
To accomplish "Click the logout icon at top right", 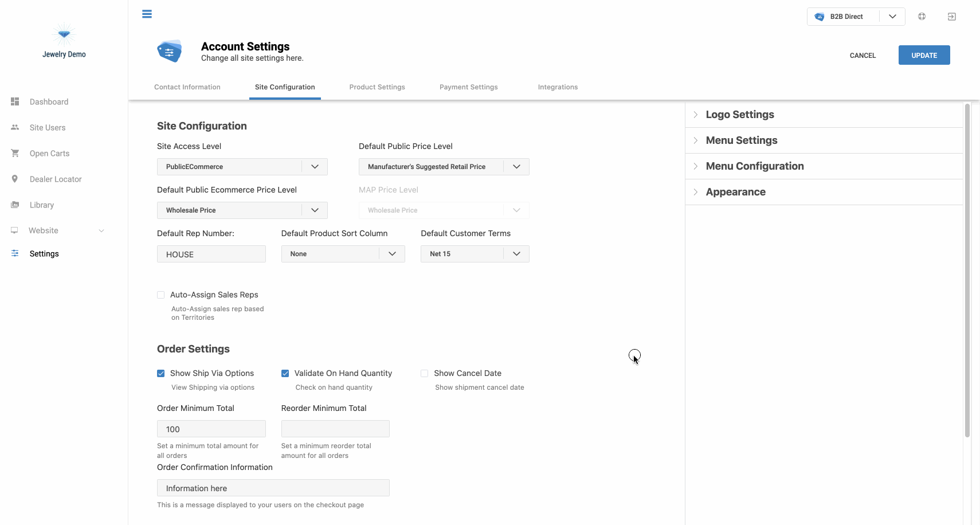I will click(951, 17).
